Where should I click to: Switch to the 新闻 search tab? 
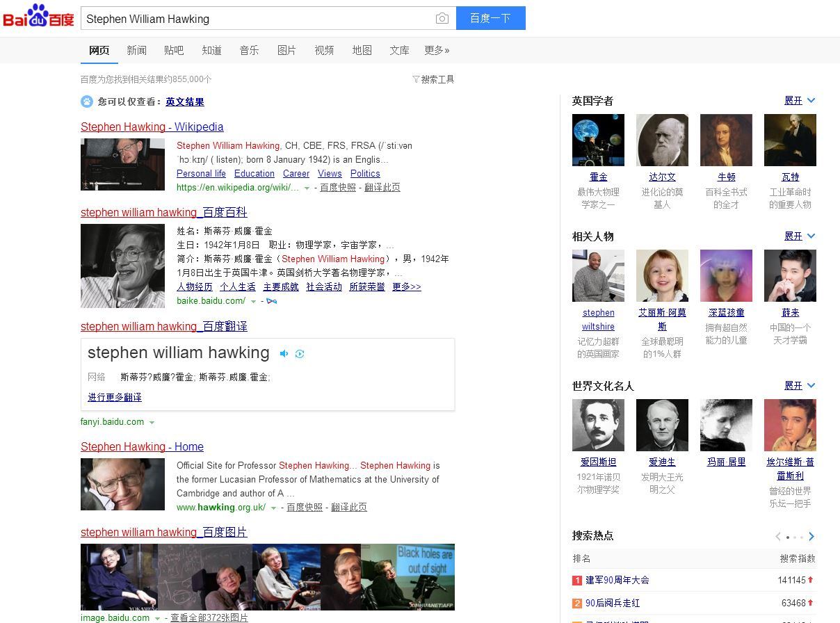[136, 49]
